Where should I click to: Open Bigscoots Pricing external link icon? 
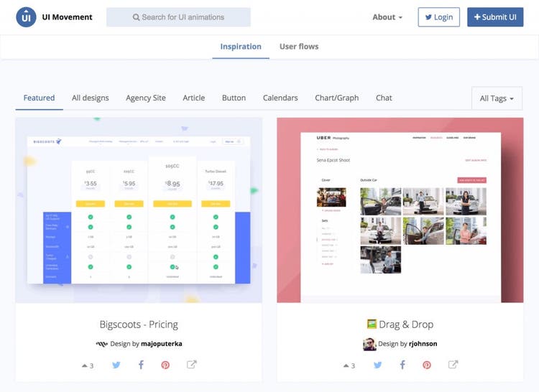click(x=192, y=365)
